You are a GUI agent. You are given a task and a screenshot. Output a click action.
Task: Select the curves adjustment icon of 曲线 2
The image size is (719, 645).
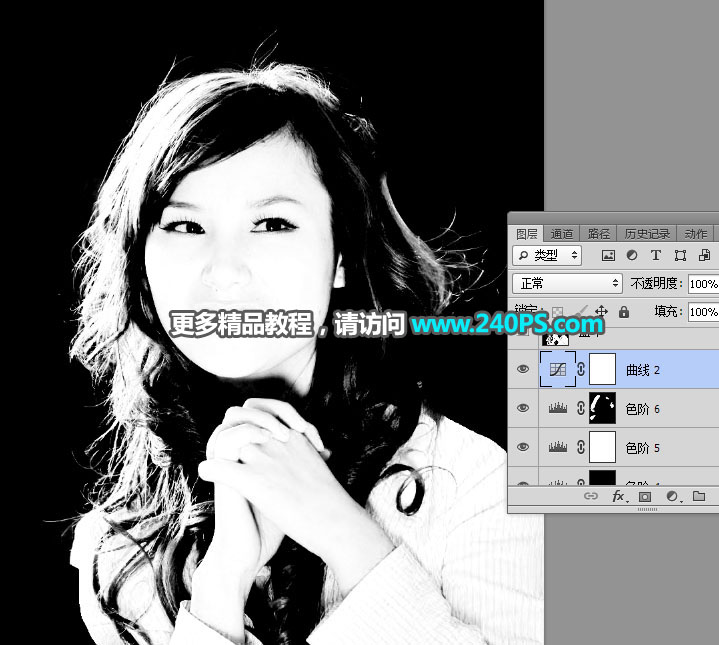[x=558, y=369]
